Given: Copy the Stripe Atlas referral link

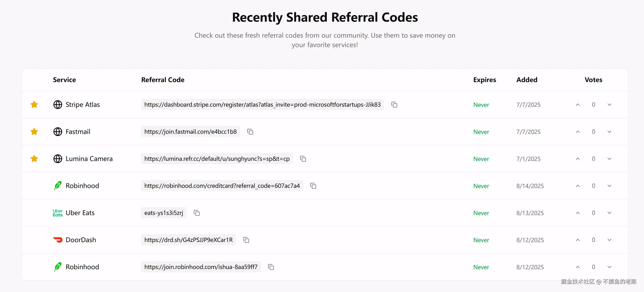Looking at the screenshot, I should click(x=394, y=105).
